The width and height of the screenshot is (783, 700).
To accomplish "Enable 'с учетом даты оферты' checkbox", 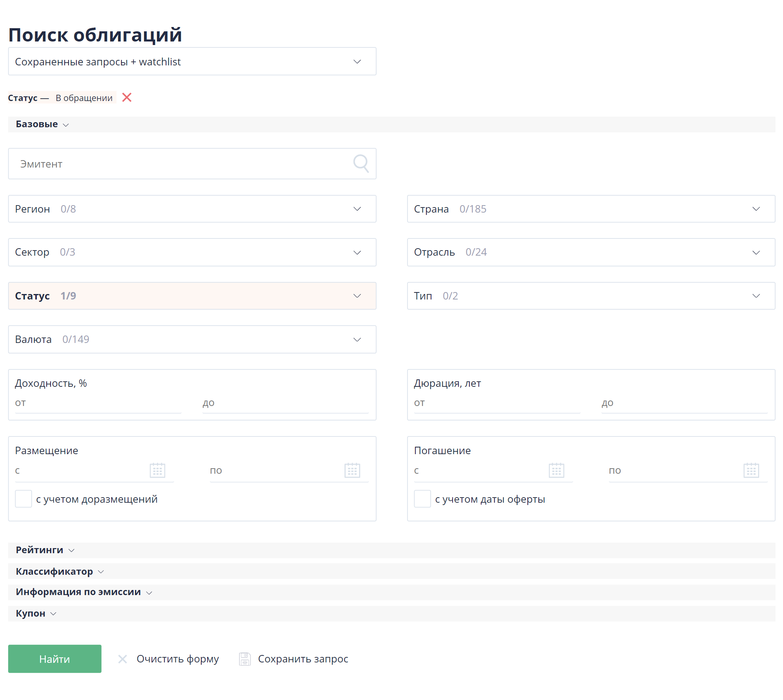I will 422,499.
